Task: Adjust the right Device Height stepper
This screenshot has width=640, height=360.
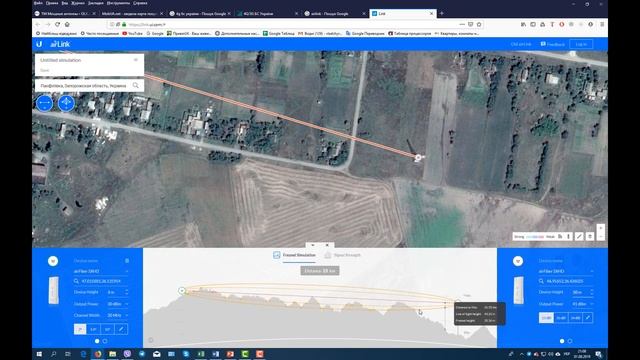Action: 591,292
